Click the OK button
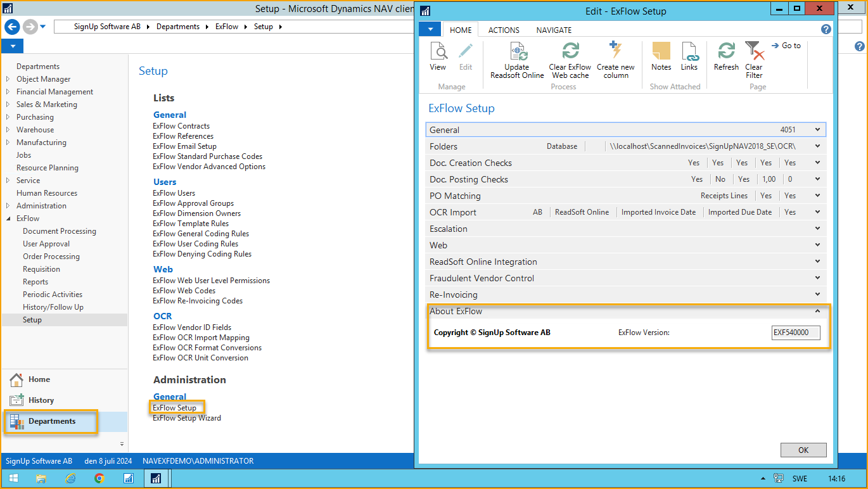868x489 pixels. click(803, 450)
